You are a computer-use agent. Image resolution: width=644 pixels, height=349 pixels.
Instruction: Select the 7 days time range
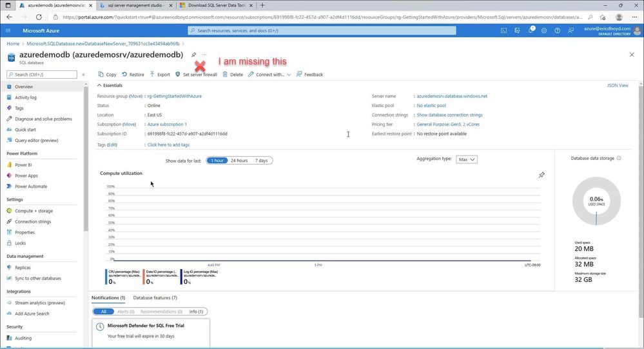[x=261, y=161]
